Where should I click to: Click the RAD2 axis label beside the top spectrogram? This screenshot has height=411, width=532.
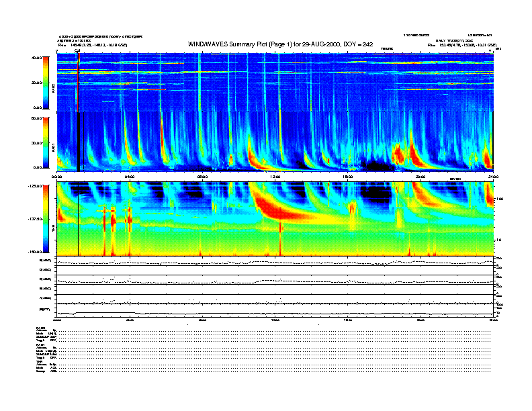53,89
